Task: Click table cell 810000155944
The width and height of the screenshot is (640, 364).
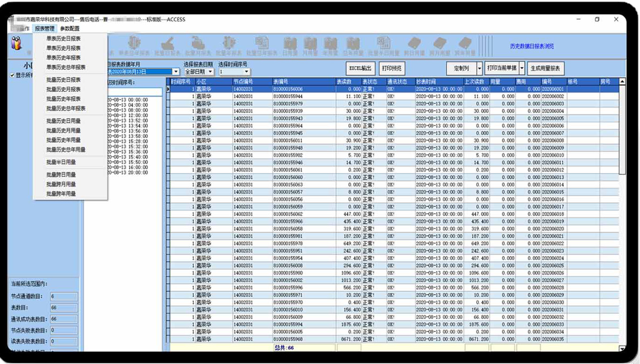Action: pos(303,96)
